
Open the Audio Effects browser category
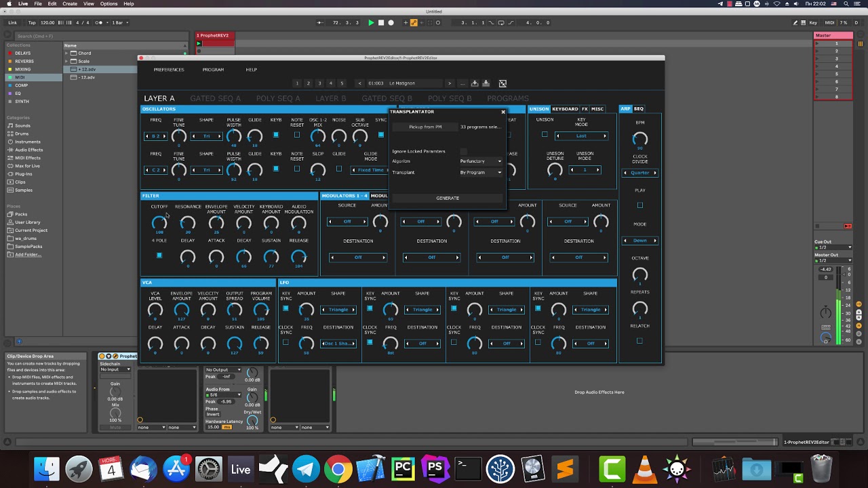point(28,150)
